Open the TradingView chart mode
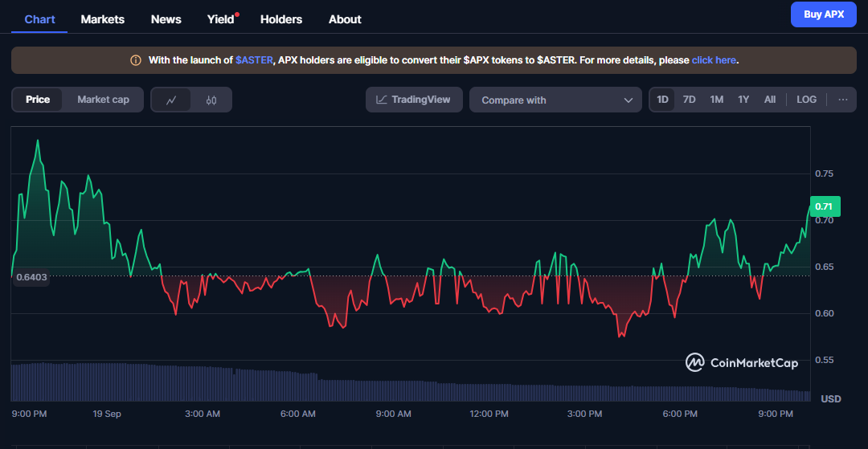 pyautogui.click(x=414, y=100)
